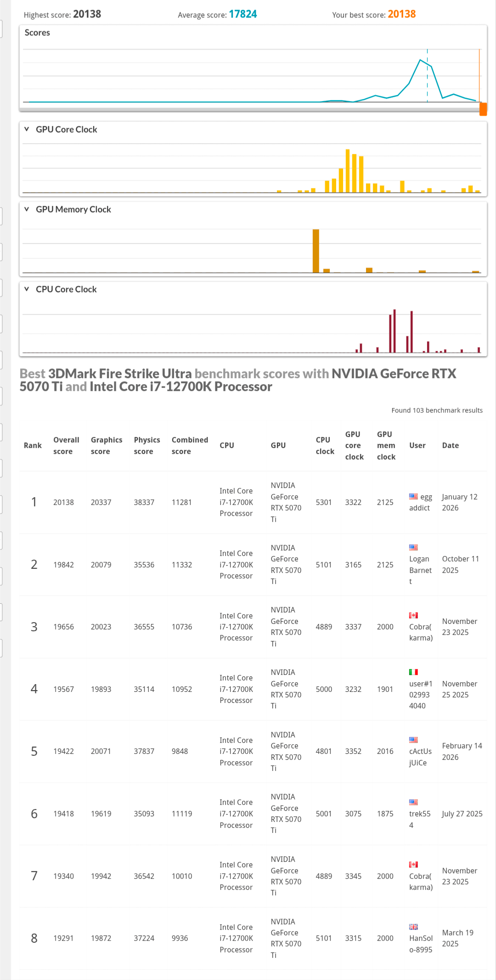Click the US flag above trek554
This screenshot has height=980, width=496.
pyautogui.click(x=413, y=802)
